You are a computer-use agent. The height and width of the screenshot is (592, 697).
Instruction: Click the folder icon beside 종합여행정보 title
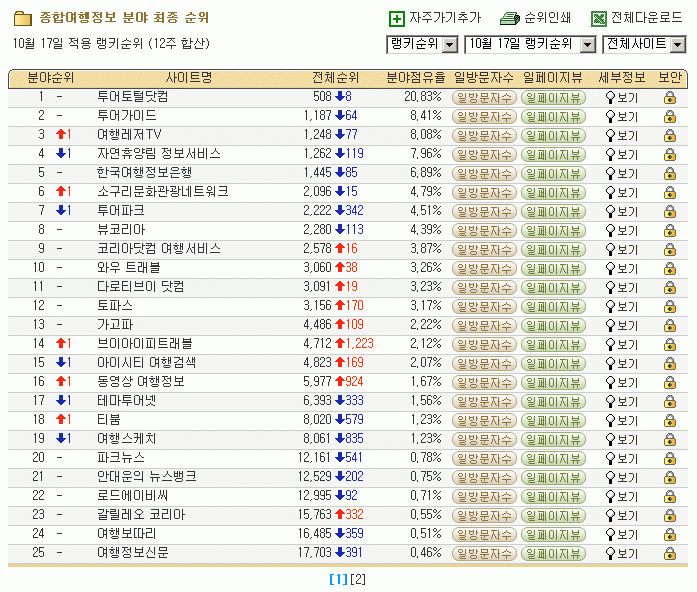[23, 18]
